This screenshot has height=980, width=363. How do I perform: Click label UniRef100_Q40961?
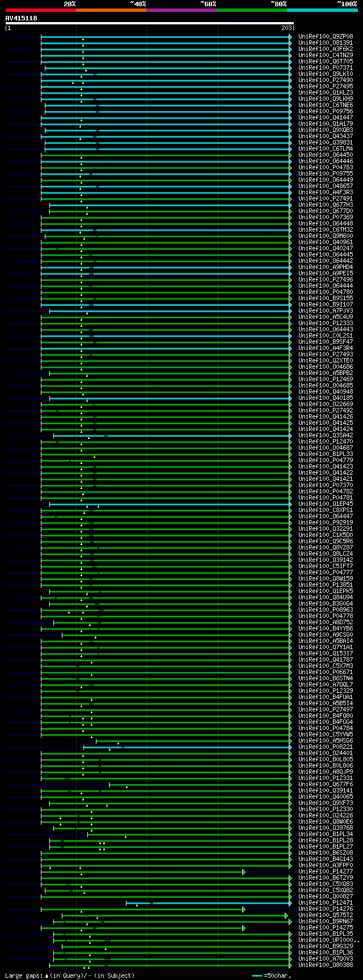point(326,242)
